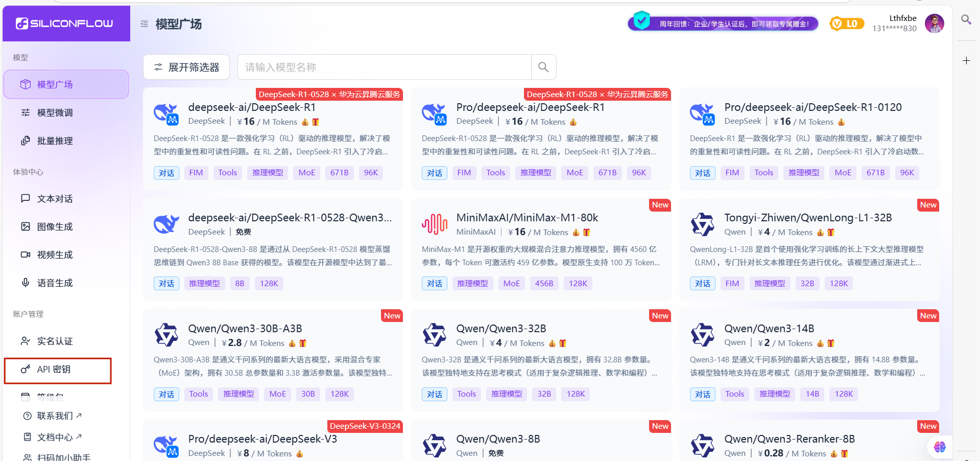Open Pro/deepseek-ai/DeepSeek-R1-0120 model card
The width and height of the screenshot is (980, 461).
pyautogui.click(x=809, y=139)
